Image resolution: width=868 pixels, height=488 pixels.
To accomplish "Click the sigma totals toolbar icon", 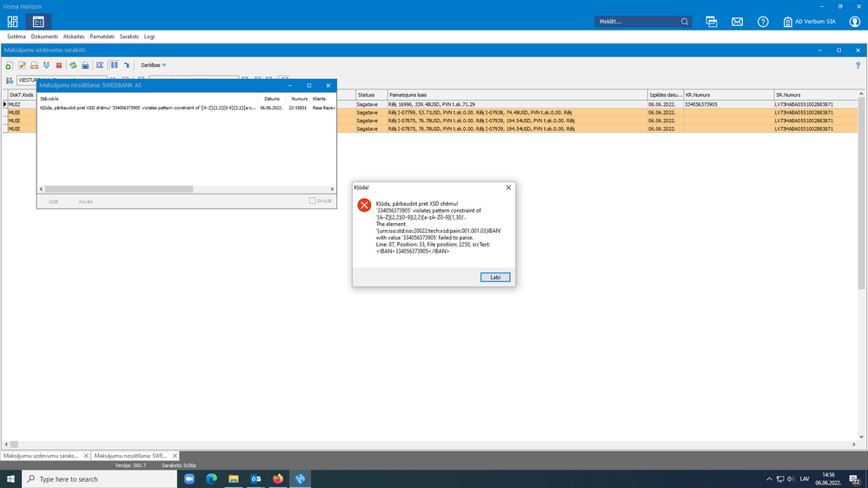I will tap(100, 65).
